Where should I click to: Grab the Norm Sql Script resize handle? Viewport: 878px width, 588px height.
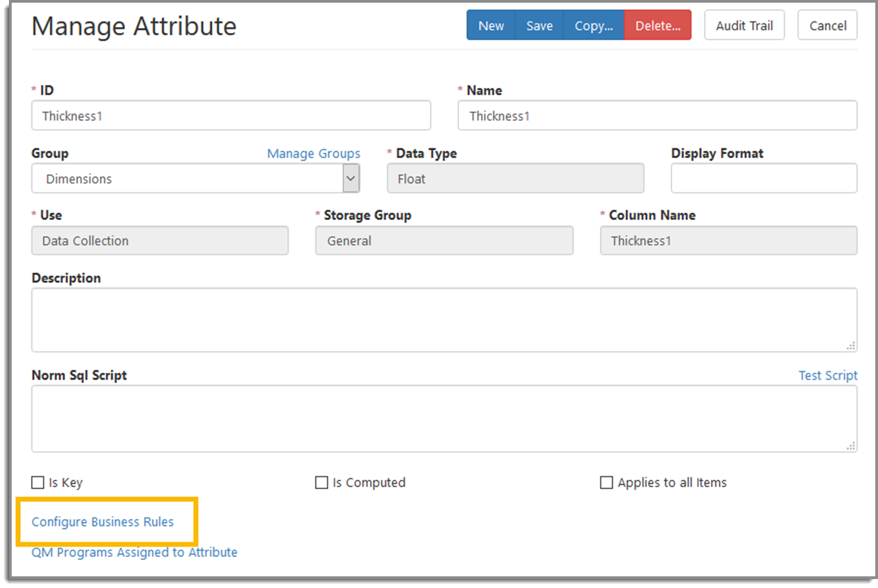851,446
